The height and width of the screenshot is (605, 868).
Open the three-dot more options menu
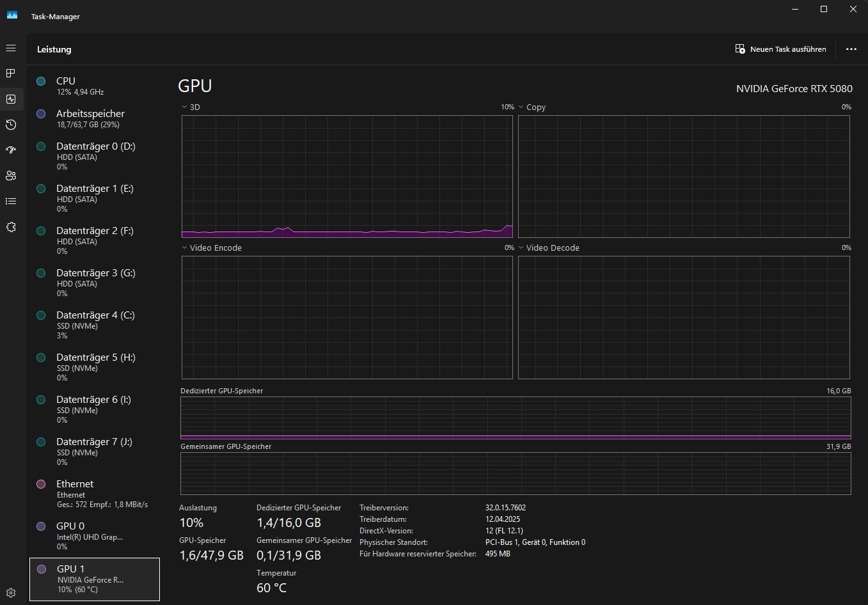tap(851, 49)
